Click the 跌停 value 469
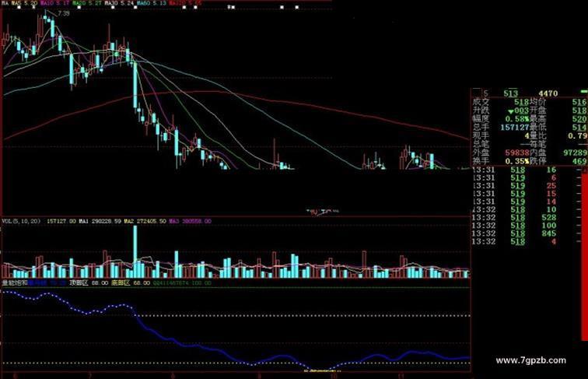The width and height of the screenshot is (588, 379). coord(579,161)
